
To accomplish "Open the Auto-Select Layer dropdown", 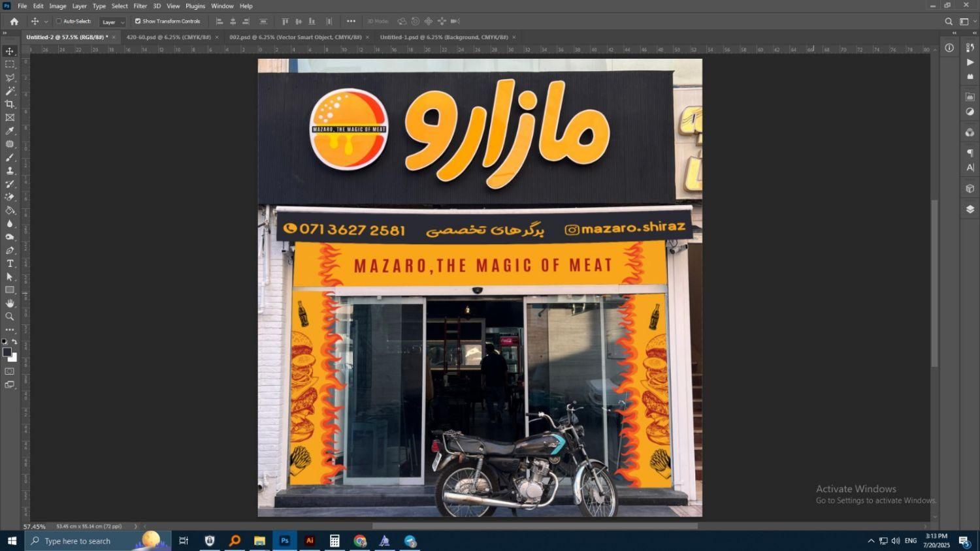I will (113, 22).
